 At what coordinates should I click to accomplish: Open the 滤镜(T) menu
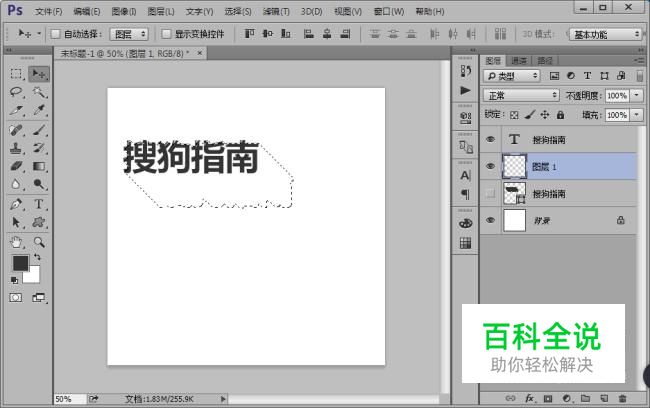point(276,11)
